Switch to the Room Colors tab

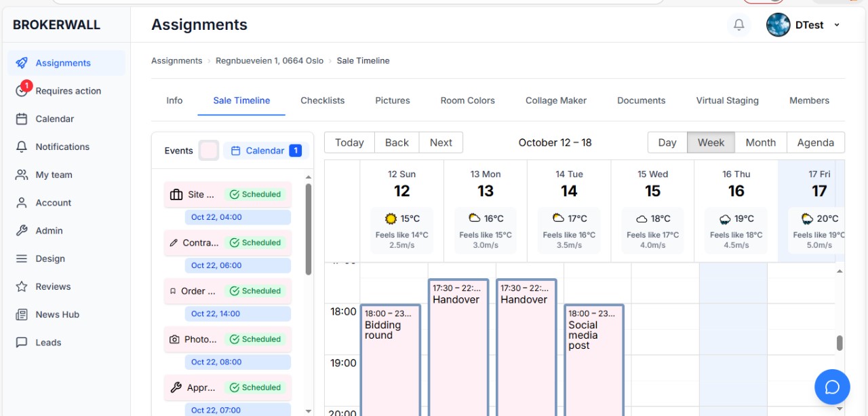(467, 100)
